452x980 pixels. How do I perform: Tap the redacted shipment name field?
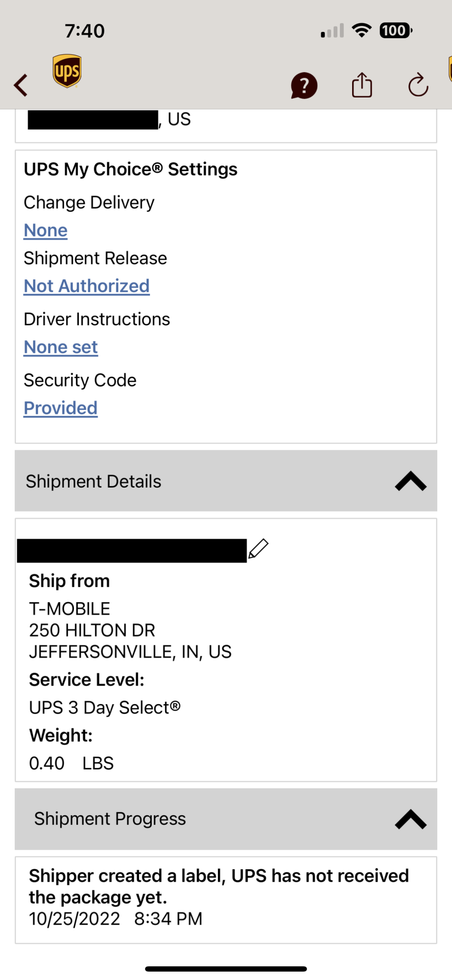pyautogui.click(x=132, y=551)
